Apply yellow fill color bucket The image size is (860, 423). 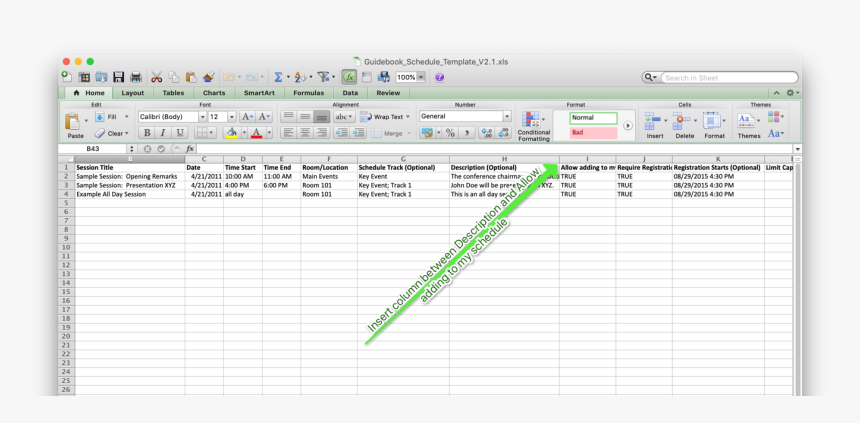click(231, 133)
